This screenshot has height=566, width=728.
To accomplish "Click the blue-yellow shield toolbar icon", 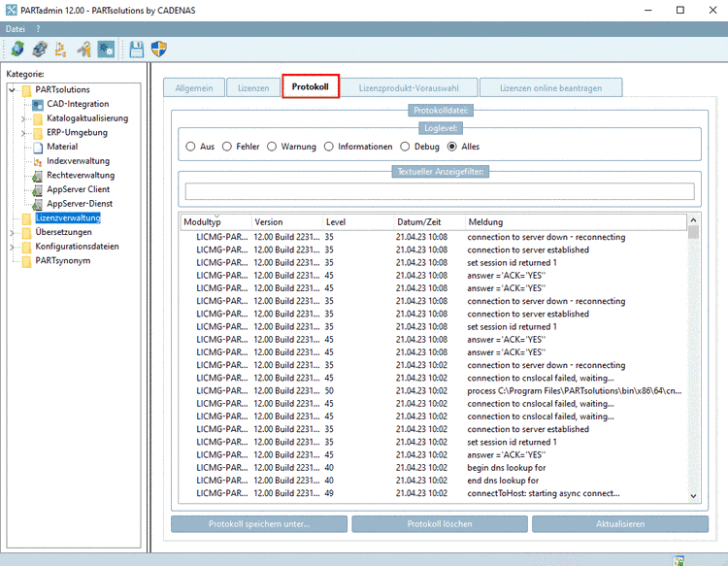I will click(159, 49).
